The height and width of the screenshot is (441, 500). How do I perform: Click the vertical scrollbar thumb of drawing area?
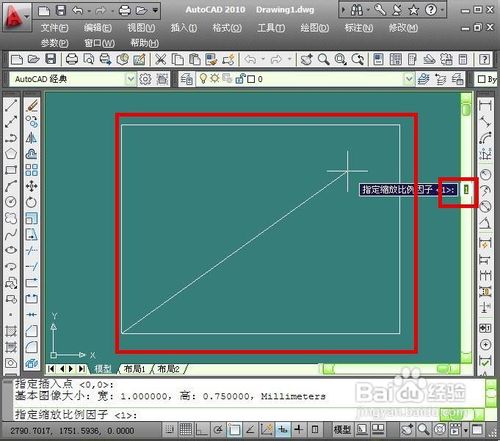(x=466, y=109)
